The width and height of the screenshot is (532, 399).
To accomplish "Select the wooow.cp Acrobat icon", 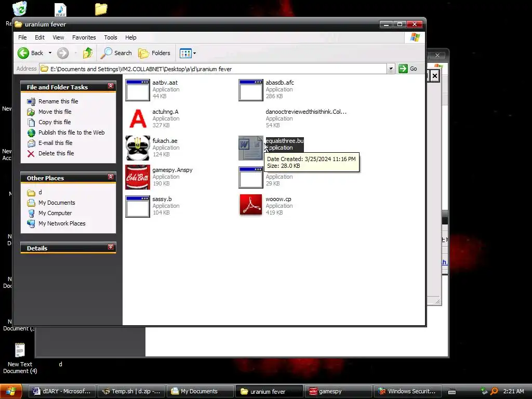I will [251, 205].
